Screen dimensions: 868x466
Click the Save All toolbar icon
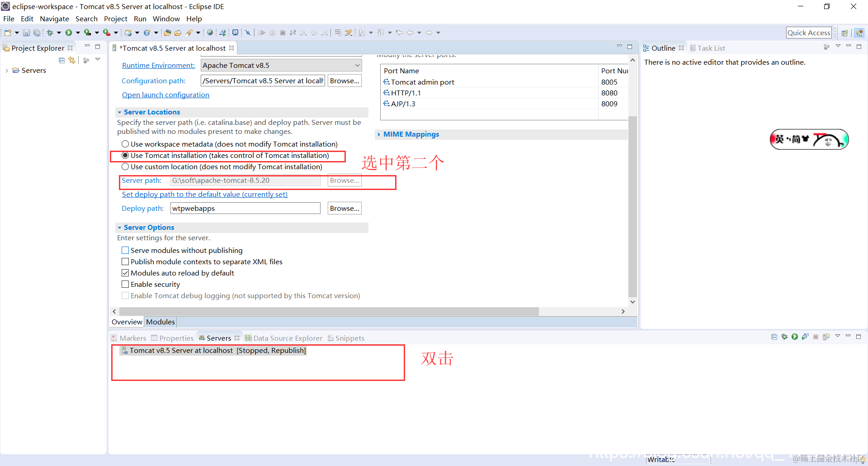point(37,33)
